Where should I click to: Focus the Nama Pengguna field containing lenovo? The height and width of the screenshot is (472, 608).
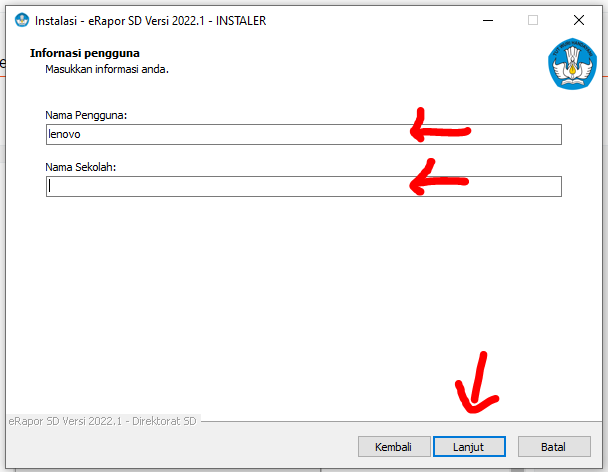tap(304, 135)
